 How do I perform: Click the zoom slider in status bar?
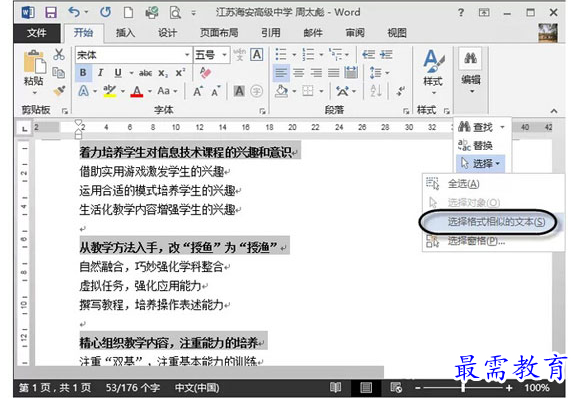coord(463,388)
